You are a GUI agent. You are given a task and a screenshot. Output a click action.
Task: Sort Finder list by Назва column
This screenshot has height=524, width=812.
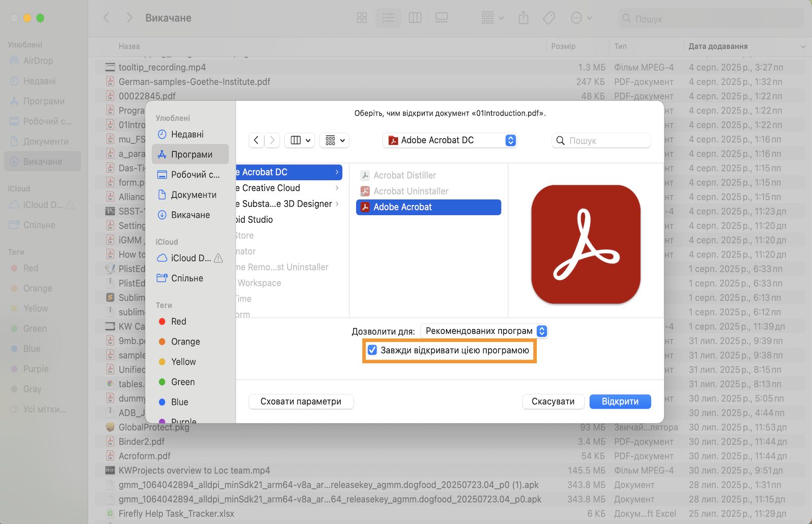[129, 46]
